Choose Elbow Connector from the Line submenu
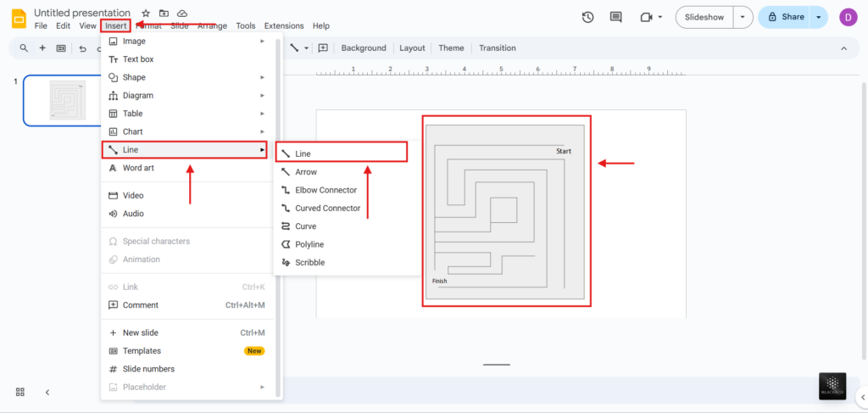Screen dimensions: 868x413 coord(325,190)
